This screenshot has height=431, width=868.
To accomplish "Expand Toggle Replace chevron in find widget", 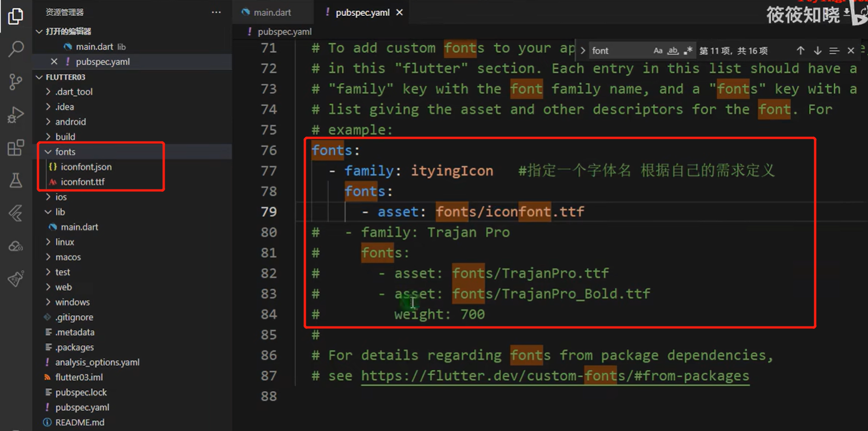I will tap(583, 51).
